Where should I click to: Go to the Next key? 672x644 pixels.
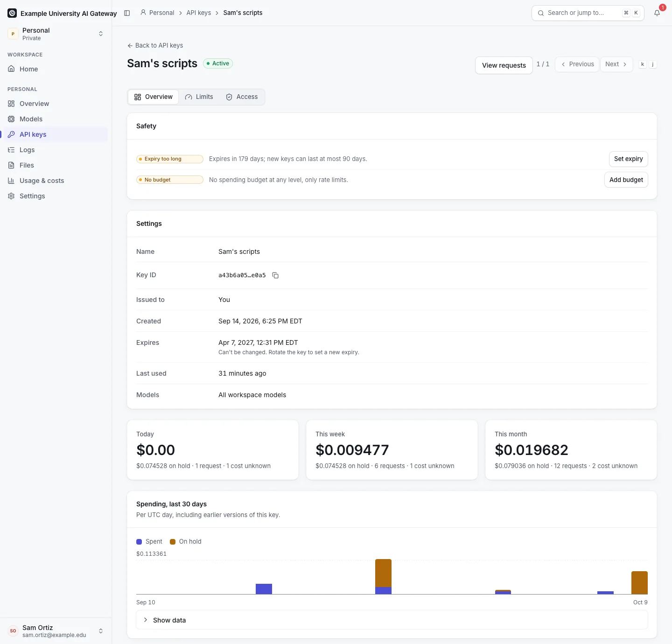pos(616,64)
